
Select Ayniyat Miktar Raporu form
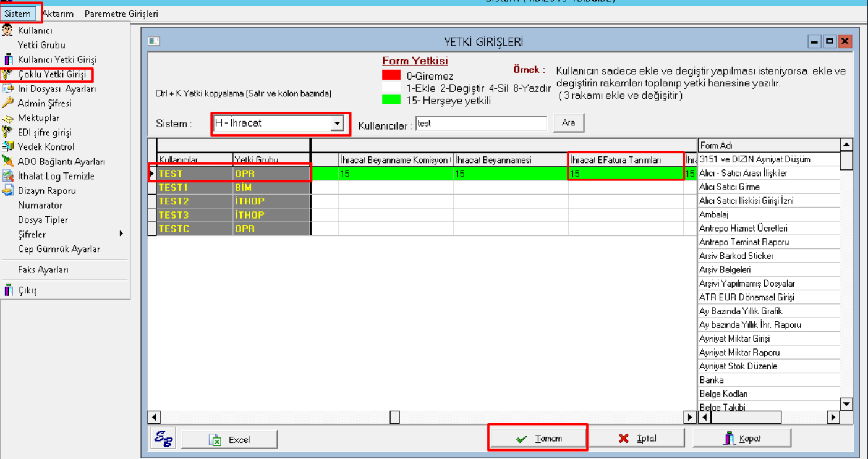coord(769,352)
